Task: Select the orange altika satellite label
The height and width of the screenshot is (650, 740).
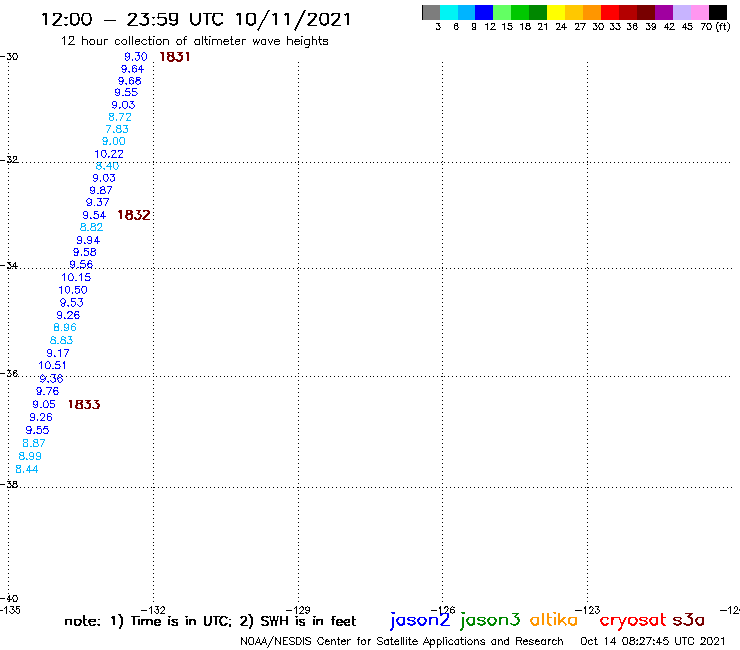Action: (553, 619)
